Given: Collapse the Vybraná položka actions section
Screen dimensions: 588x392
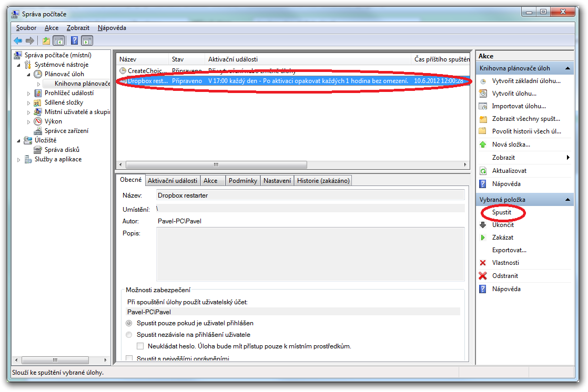Looking at the screenshot, I should pyautogui.click(x=567, y=200).
